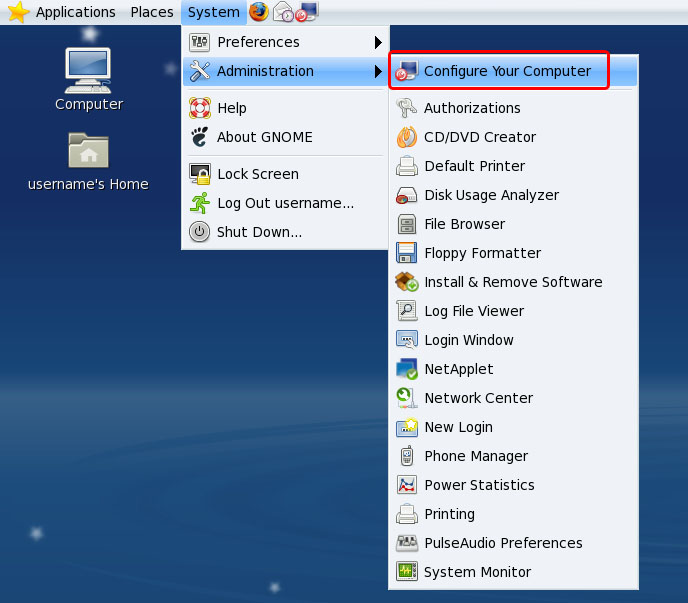Open CD/DVD Creator label

(x=480, y=137)
